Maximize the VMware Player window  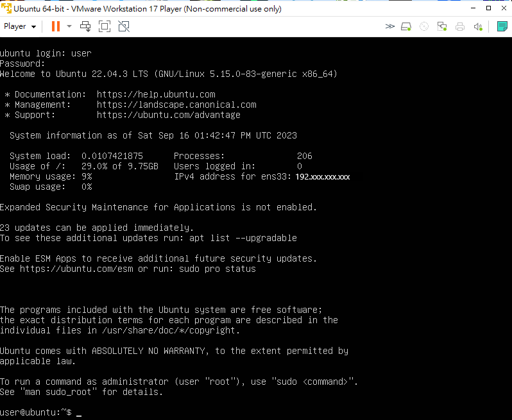(488, 8)
